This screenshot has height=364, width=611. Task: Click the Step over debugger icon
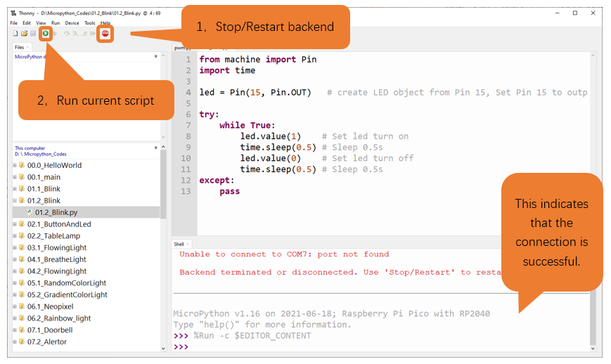pyautogui.click(x=67, y=34)
